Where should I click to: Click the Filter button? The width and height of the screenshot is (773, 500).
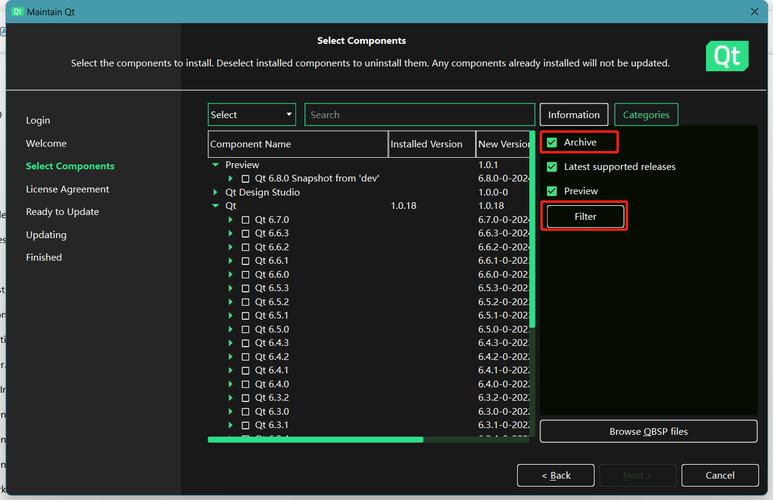tap(585, 216)
